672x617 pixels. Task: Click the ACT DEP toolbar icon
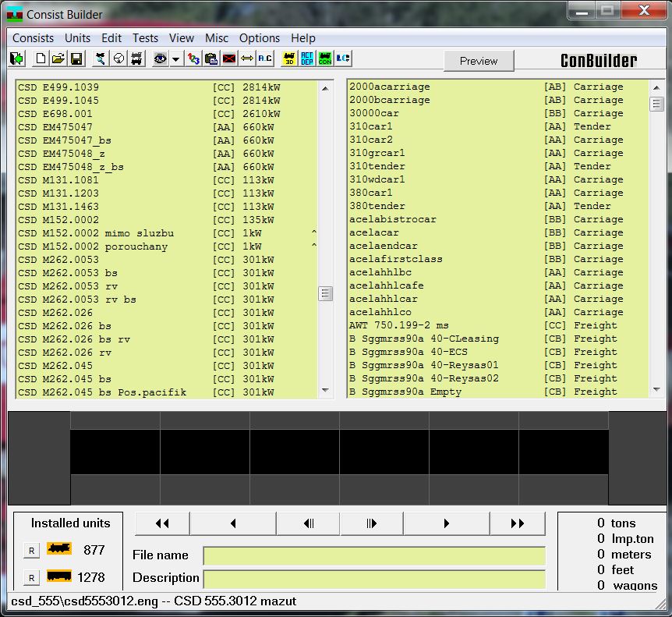pyautogui.click(x=307, y=59)
